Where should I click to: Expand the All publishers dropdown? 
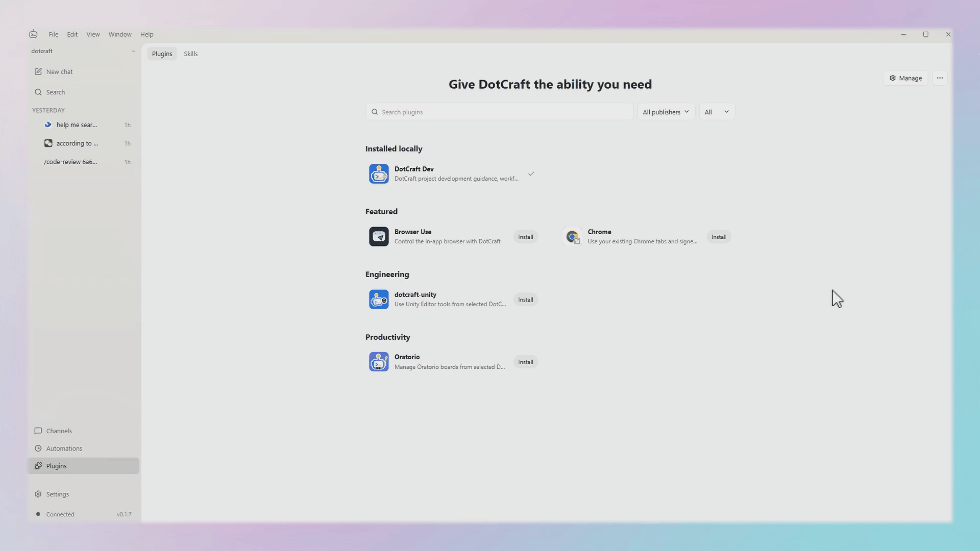[666, 112]
